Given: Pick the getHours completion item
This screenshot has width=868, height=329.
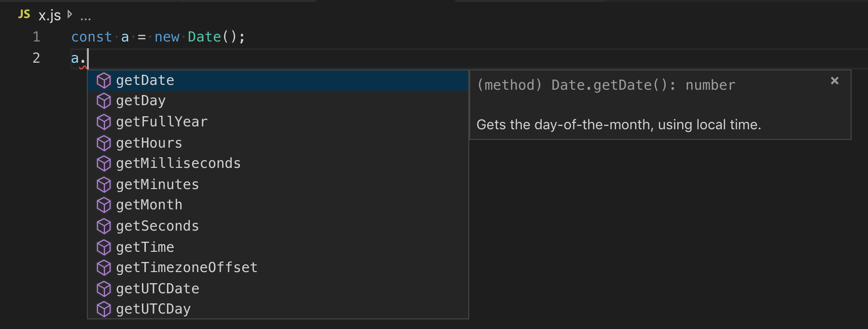Looking at the screenshot, I should [278, 143].
